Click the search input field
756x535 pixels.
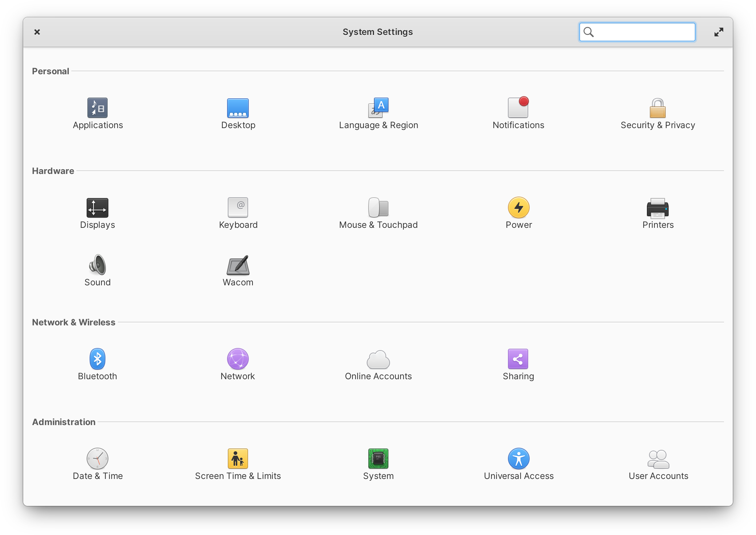tap(637, 32)
